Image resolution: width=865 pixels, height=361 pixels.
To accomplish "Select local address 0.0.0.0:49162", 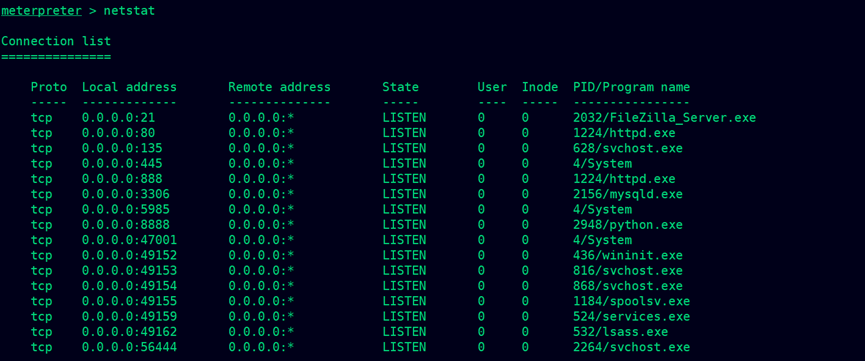I will tap(130, 332).
